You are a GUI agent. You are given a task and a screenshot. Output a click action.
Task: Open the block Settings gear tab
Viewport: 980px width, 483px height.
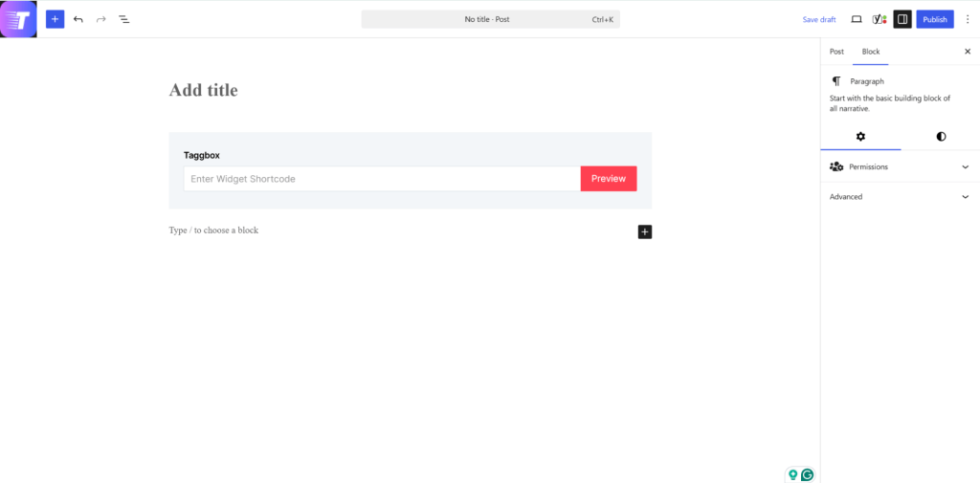860,136
